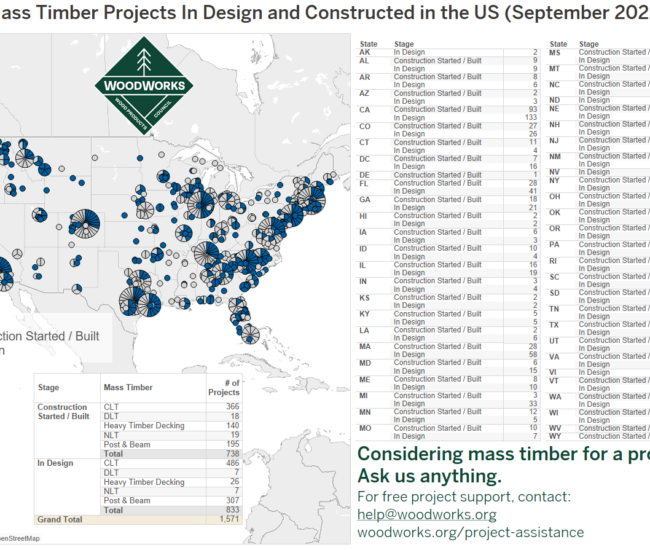The height and width of the screenshot is (550, 650).
Task: Click 'Considering mass timber' heading
Action: click(503, 454)
